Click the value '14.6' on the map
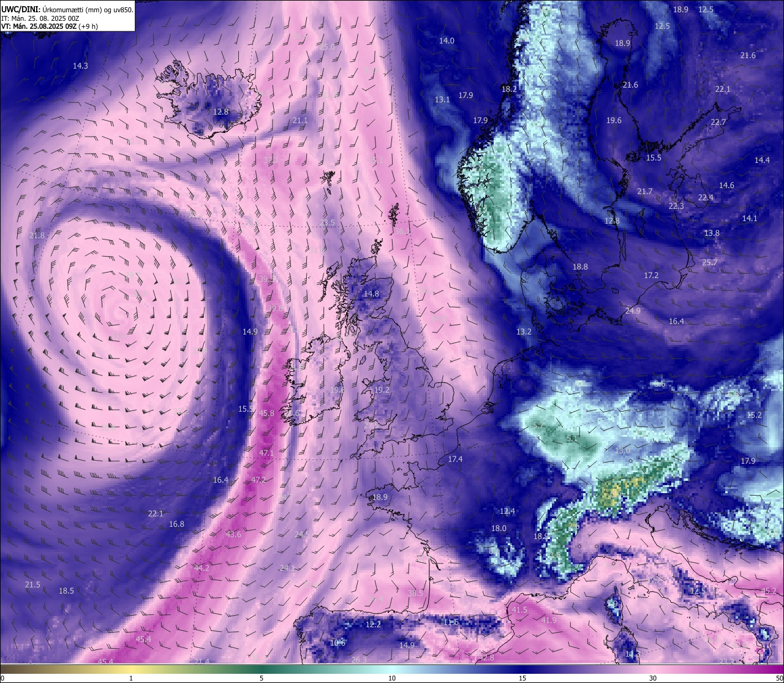The image size is (784, 683). (726, 186)
